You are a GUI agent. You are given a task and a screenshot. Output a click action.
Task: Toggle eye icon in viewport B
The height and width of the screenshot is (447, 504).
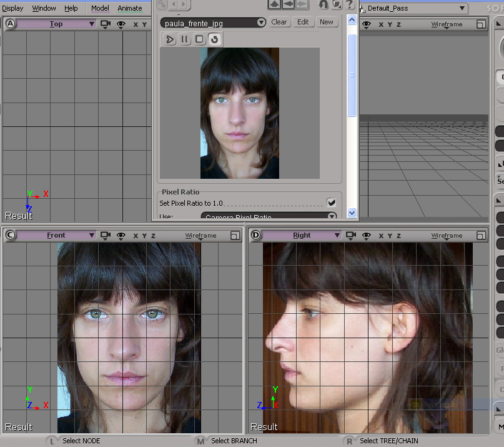367,24
